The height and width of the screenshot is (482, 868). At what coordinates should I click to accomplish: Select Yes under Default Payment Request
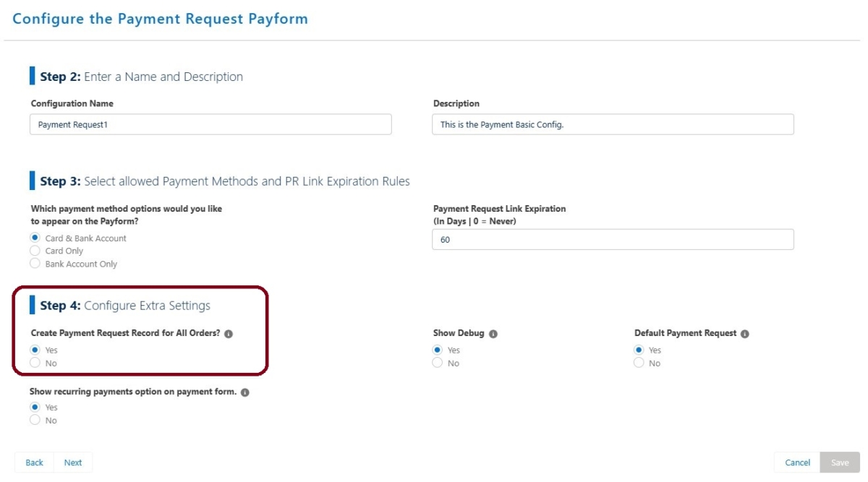(x=639, y=349)
